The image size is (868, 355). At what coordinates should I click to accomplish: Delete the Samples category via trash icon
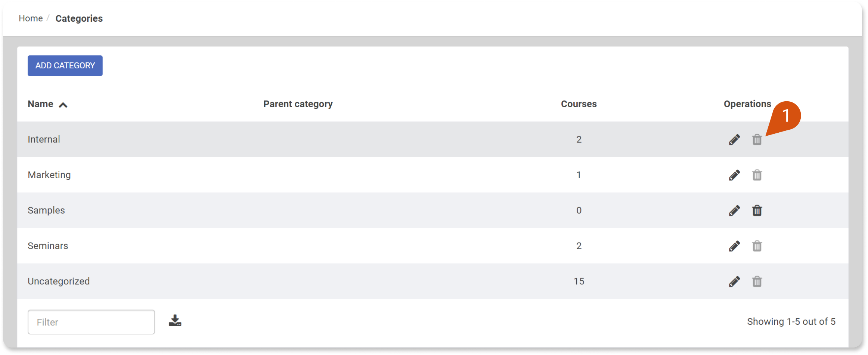point(757,210)
